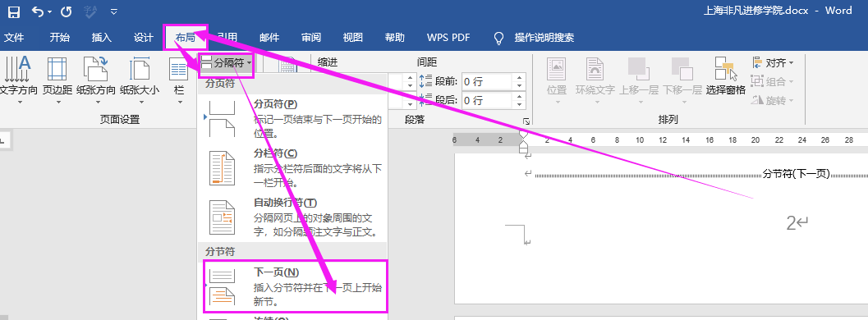
Task: Increase 段后 spacing with up arrow
Action: [519, 97]
